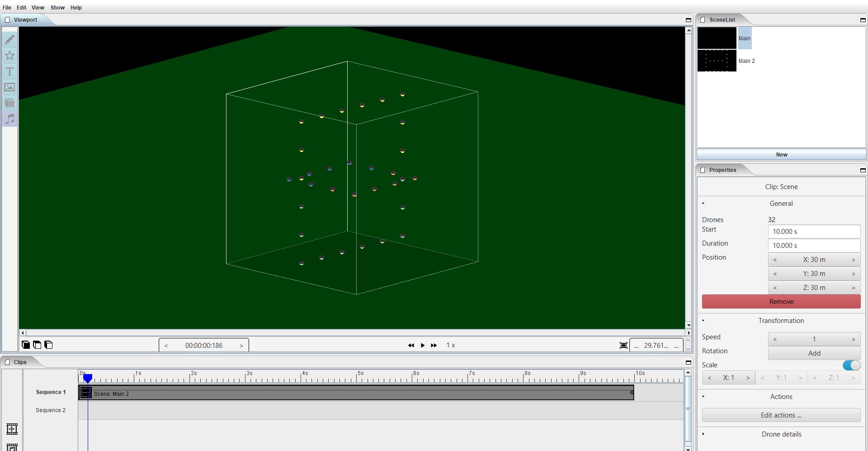Viewport: 868px width, 451px height.
Task: Switch to the solid filled cube view
Action: (26, 345)
